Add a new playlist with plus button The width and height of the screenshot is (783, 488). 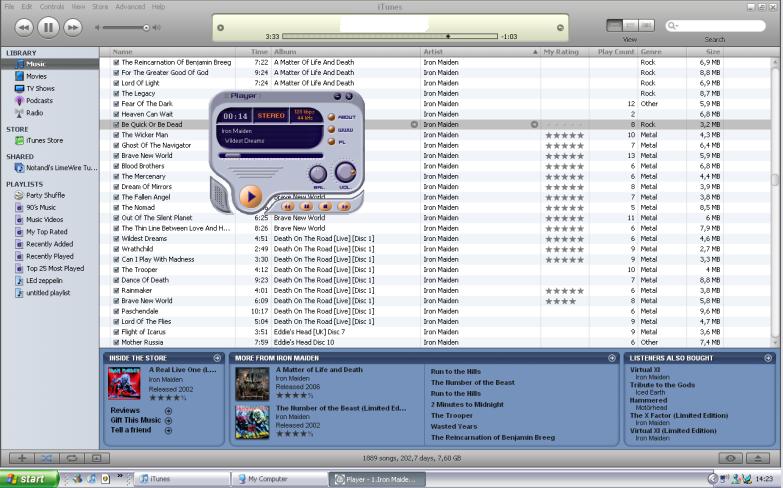pos(22,458)
